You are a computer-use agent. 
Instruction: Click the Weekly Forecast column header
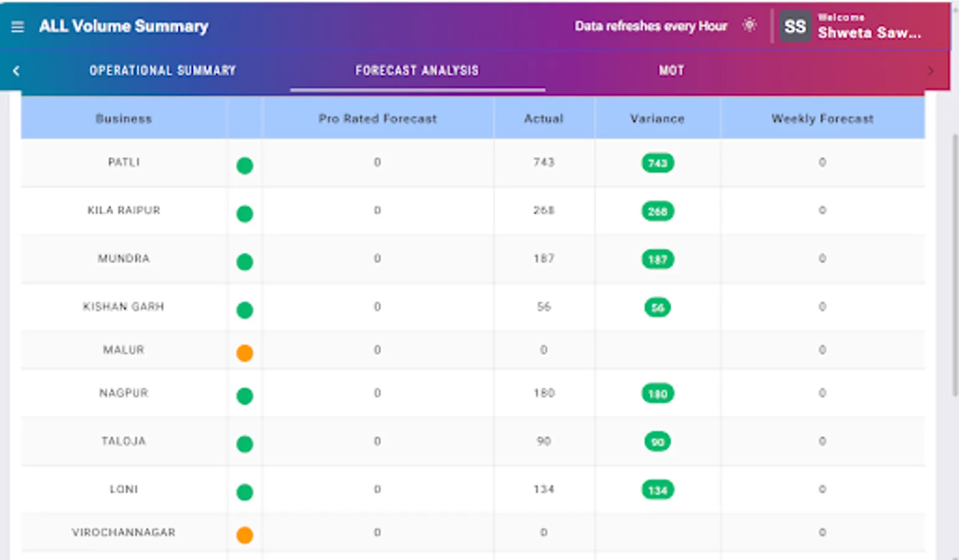point(823,119)
